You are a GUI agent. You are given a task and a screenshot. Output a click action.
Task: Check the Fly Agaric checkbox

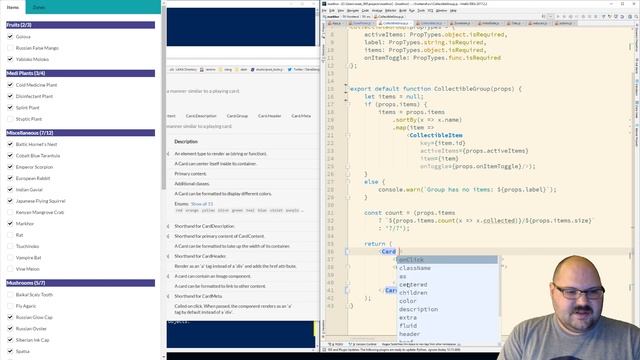10,306
